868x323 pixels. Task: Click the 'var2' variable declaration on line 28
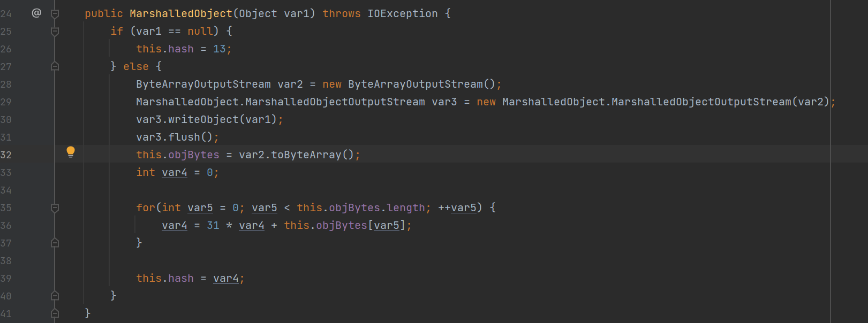(x=290, y=84)
